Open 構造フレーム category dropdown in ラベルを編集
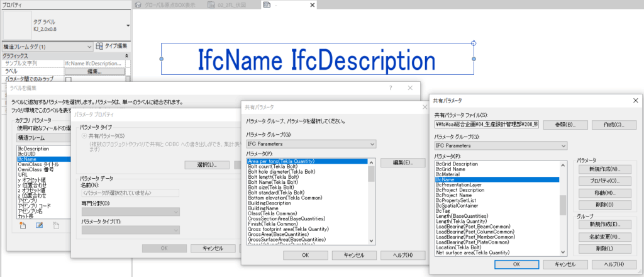The image size is (644, 277). tap(44, 138)
